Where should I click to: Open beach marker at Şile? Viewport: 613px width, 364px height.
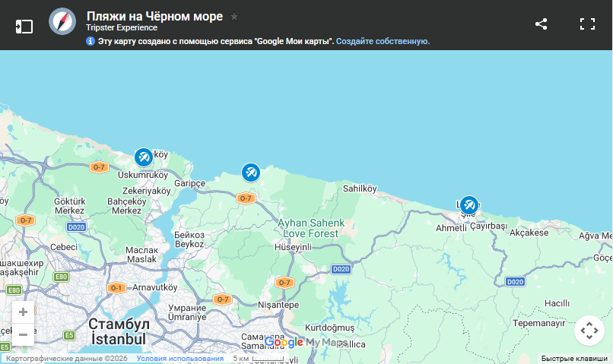(x=469, y=205)
